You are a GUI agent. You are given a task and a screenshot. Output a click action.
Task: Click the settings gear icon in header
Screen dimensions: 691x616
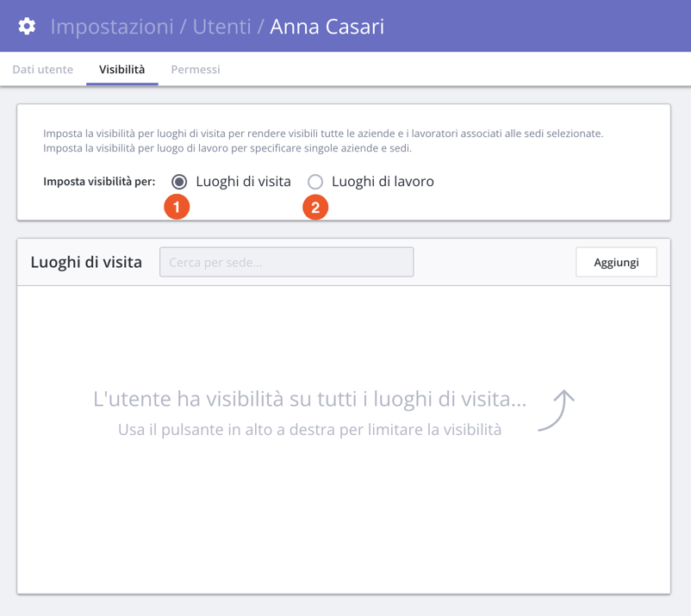point(27,27)
